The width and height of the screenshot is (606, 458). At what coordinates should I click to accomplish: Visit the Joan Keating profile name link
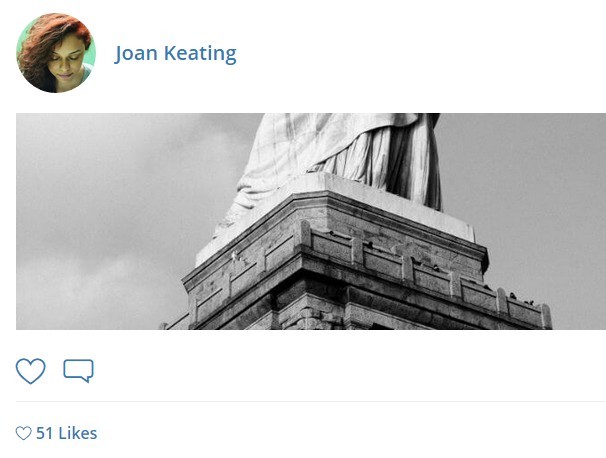tap(175, 54)
